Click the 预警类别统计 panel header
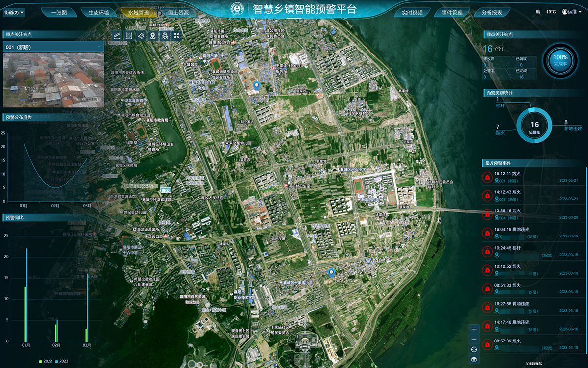588x368 pixels. coord(534,92)
